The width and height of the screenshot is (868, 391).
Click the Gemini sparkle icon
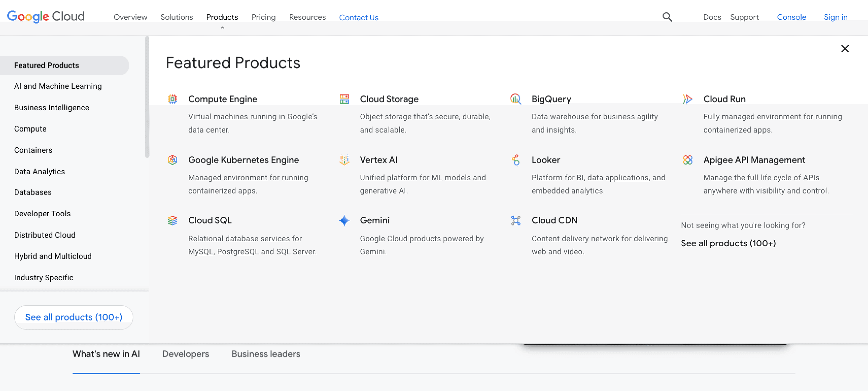[x=344, y=220]
